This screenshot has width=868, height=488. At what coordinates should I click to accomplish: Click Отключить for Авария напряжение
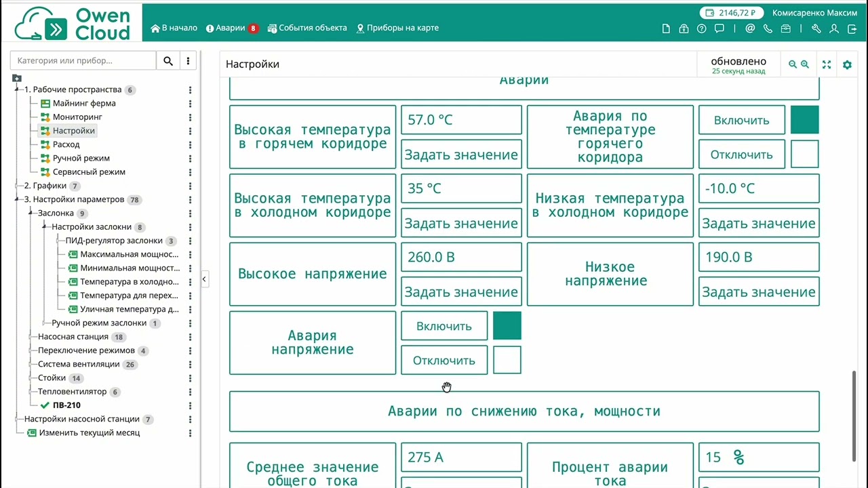tap(444, 361)
